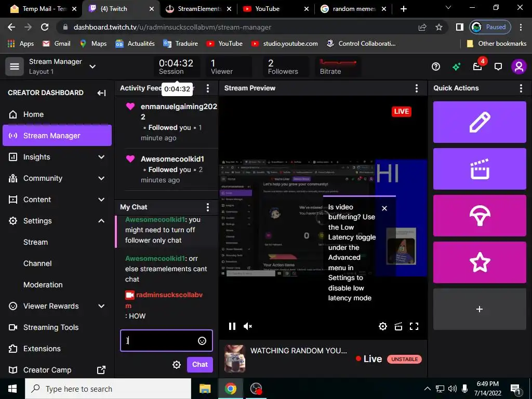532x399 pixels.
Task: Click the Session timer stat
Action: pos(177,66)
